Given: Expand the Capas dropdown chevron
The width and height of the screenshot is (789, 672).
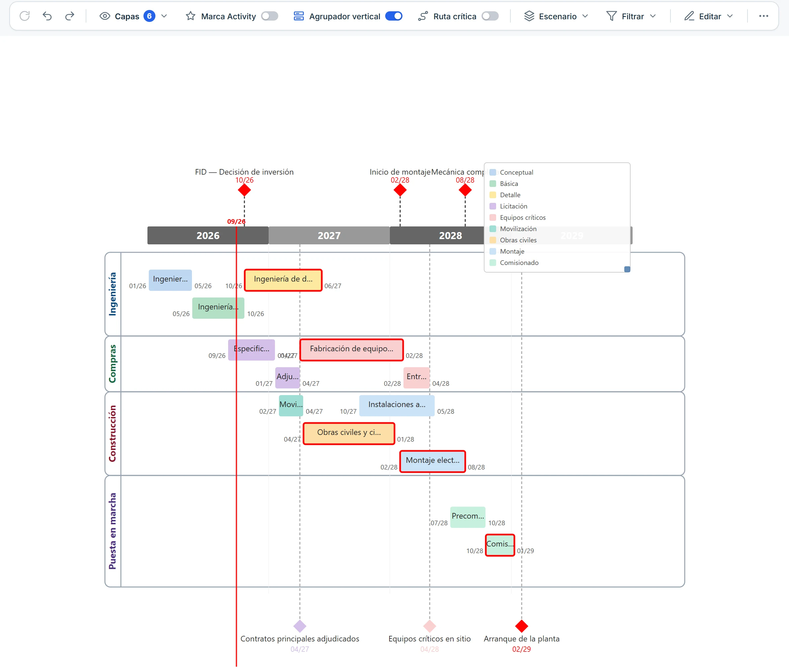Looking at the screenshot, I should pos(164,16).
